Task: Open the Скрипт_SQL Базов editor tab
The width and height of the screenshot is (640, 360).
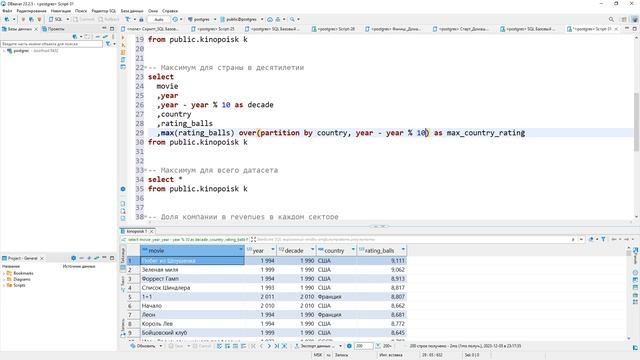Action: click(x=149, y=29)
